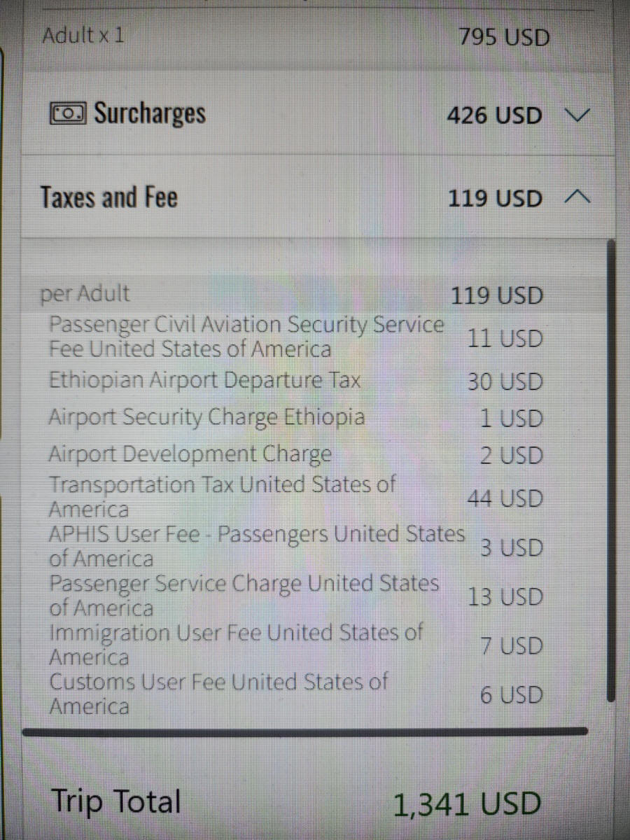Screen dimensions: 630x840
Task: Select the 426 USD surcharges amount
Action: click(494, 115)
